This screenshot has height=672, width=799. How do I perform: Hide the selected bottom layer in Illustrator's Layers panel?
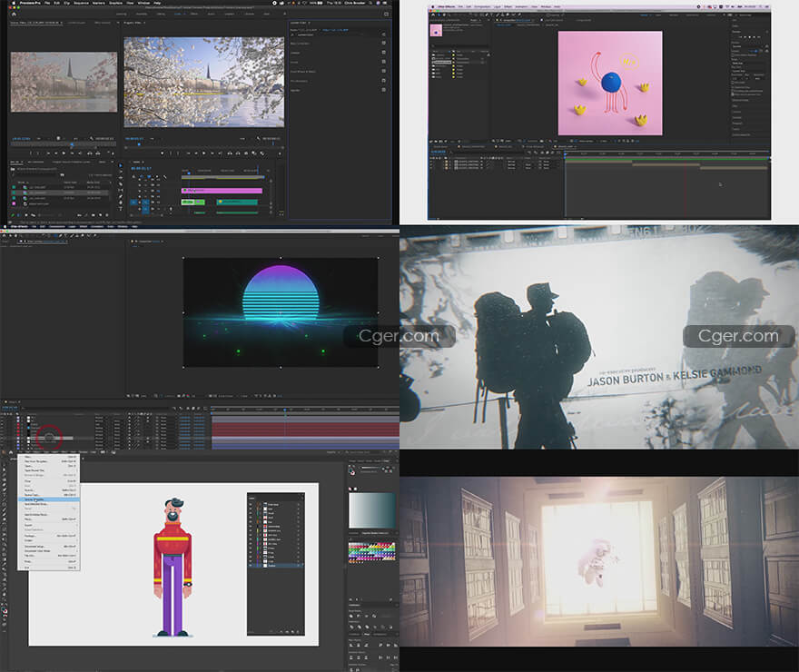click(x=251, y=566)
